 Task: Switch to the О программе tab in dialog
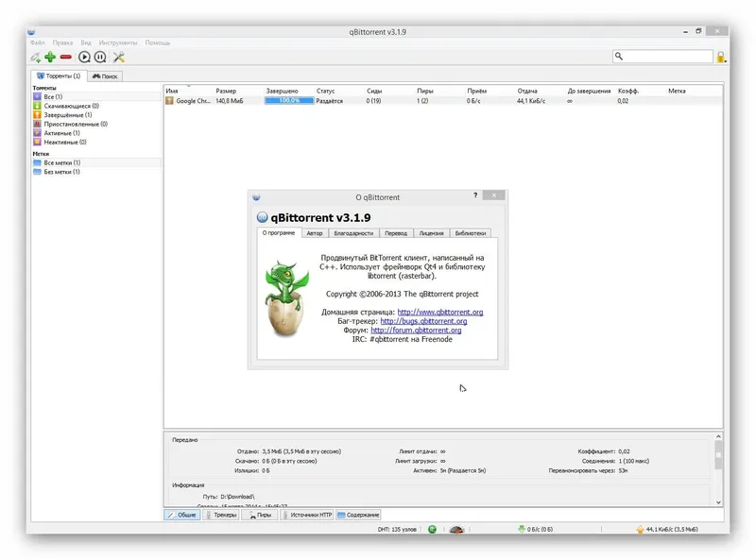279,232
